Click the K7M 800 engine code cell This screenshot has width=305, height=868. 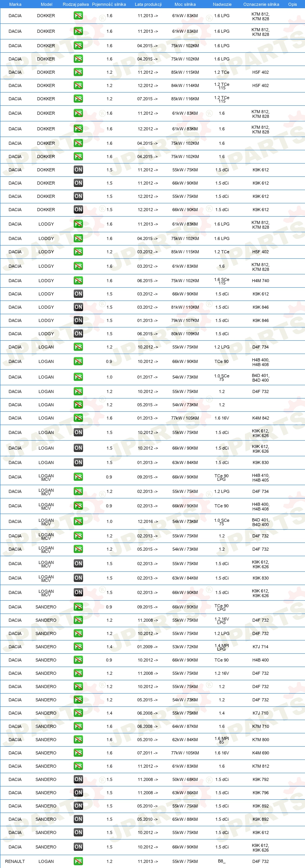pos(261,740)
